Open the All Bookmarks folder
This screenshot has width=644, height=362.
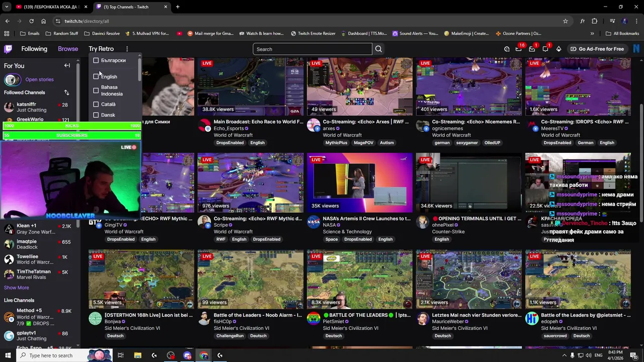[622, 34]
